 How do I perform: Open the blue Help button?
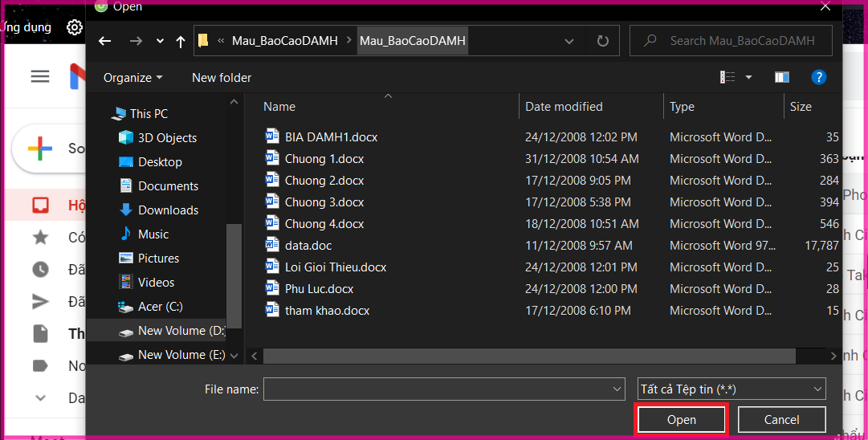coord(818,78)
